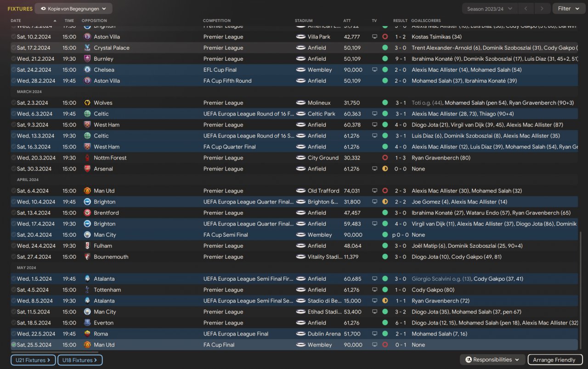Viewport: 588px width, 369px height.
Task: Click the Tottenham club badge
Action: click(x=87, y=290)
